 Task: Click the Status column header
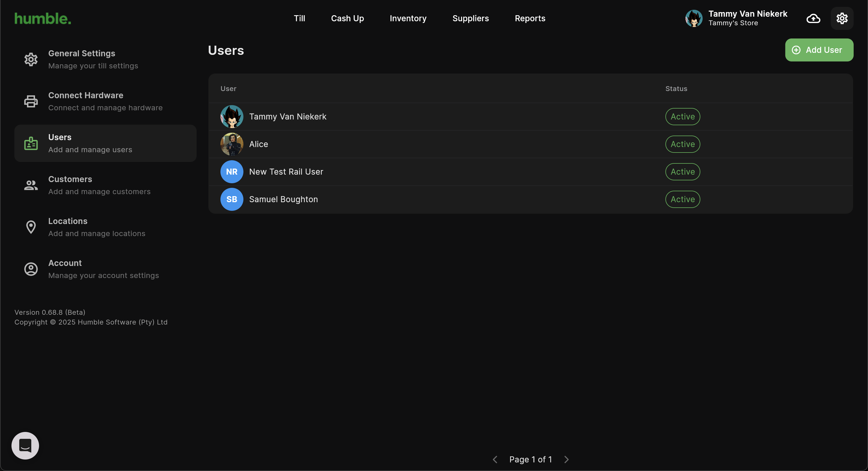point(676,88)
